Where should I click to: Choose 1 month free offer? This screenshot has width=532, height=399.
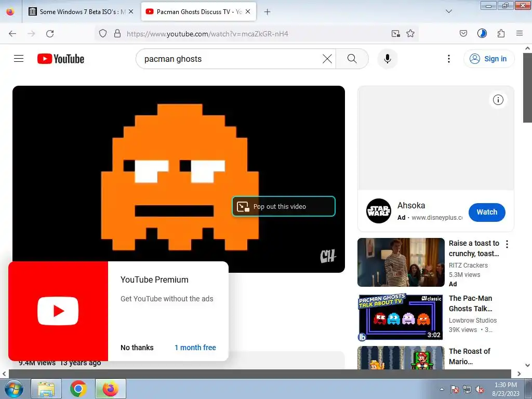[x=195, y=348]
